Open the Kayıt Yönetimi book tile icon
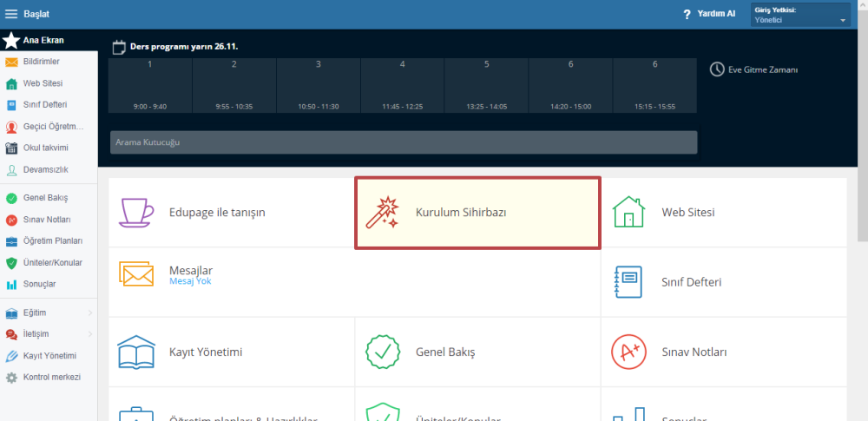The height and width of the screenshot is (421, 868). [136, 352]
